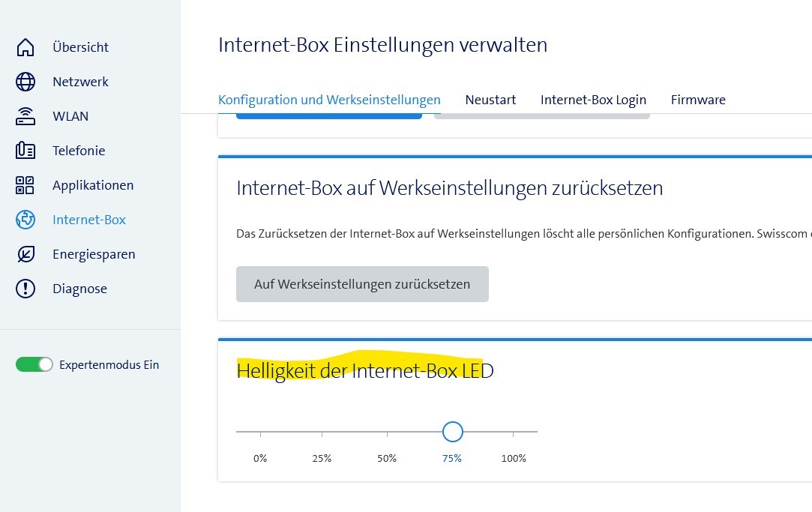
Task: Click the Energiesparen leaf icon
Action: (25, 254)
